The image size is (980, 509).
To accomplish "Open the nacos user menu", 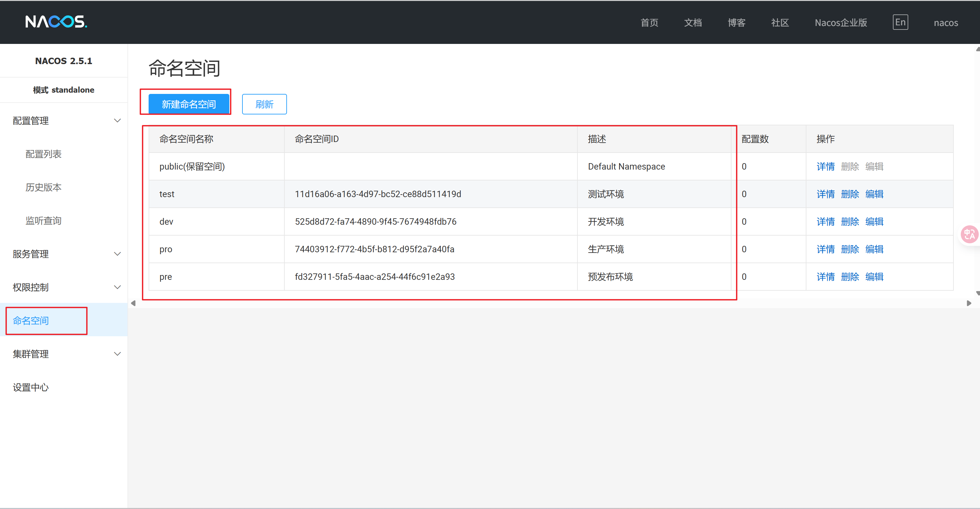I will point(946,22).
